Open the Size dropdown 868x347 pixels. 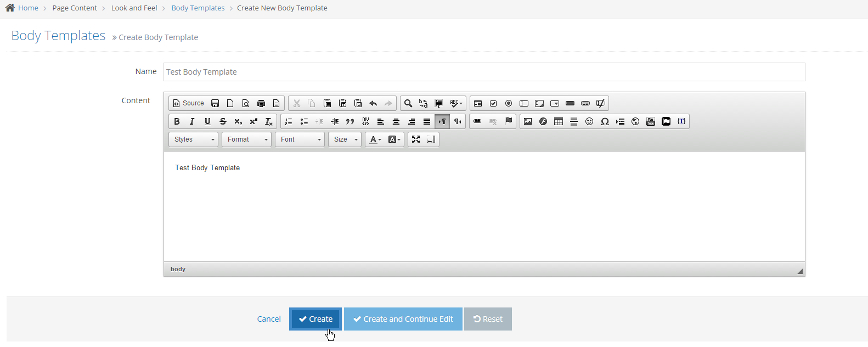coord(345,139)
